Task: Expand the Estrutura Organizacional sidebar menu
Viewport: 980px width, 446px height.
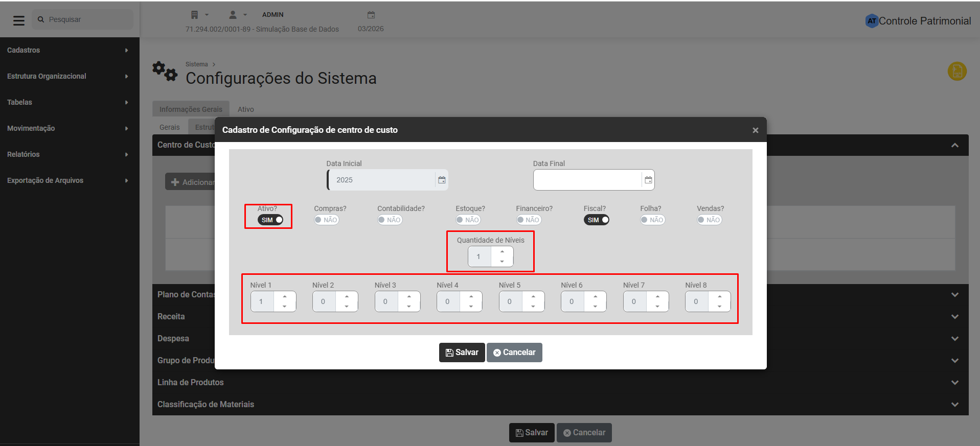Action: pos(70,76)
